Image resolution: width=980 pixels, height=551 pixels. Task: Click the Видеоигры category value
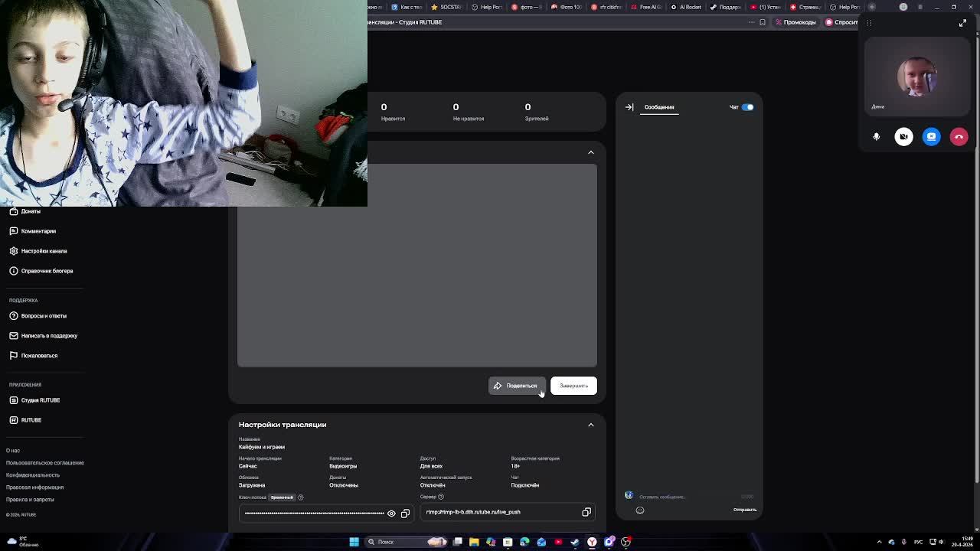click(343, 466)
